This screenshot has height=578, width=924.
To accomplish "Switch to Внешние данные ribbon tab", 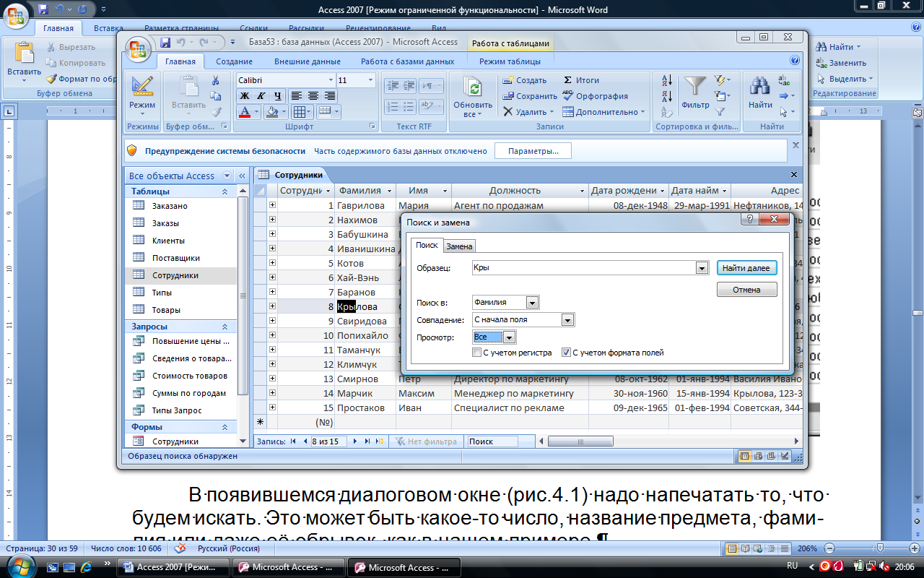I will click(307, 61).
